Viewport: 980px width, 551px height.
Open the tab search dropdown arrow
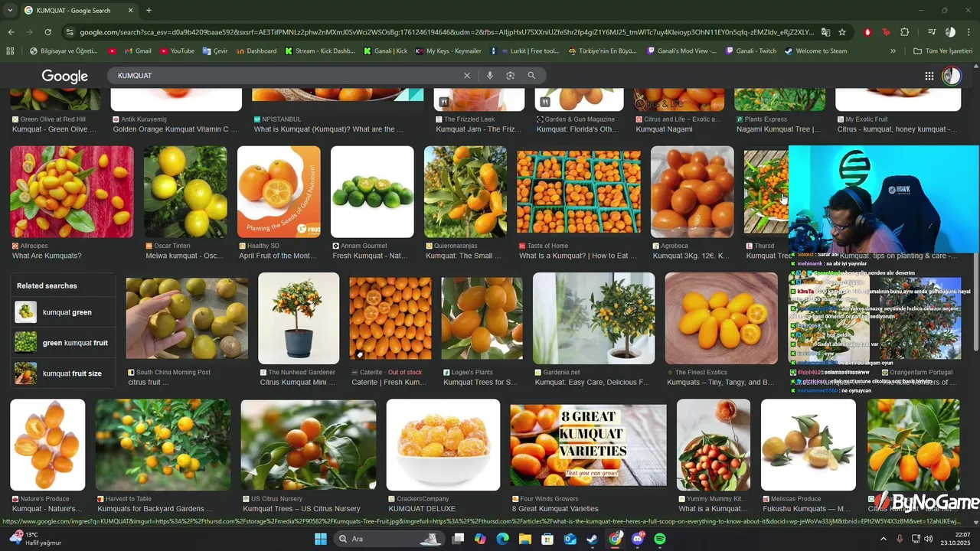click(10, 10)
